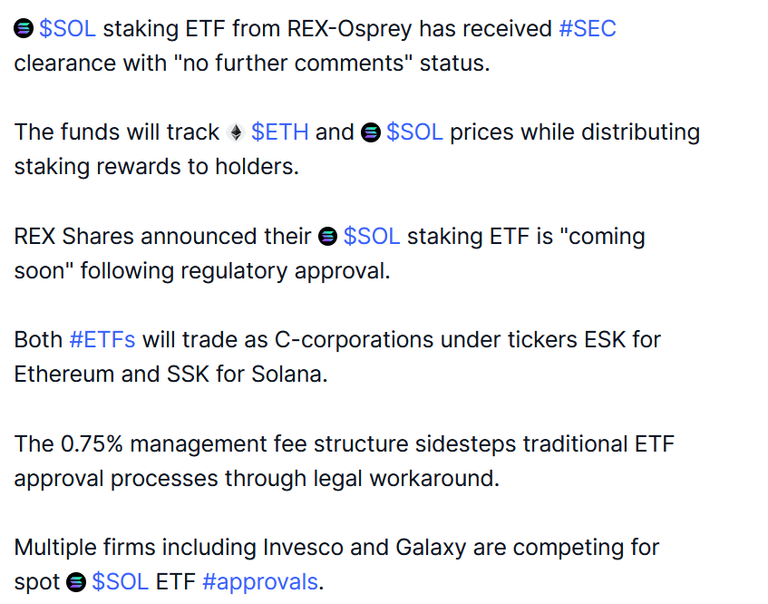The image size is (768, 604).
Task: Click the Solana icon after "announced their"
Action: [x=328, y=237]
